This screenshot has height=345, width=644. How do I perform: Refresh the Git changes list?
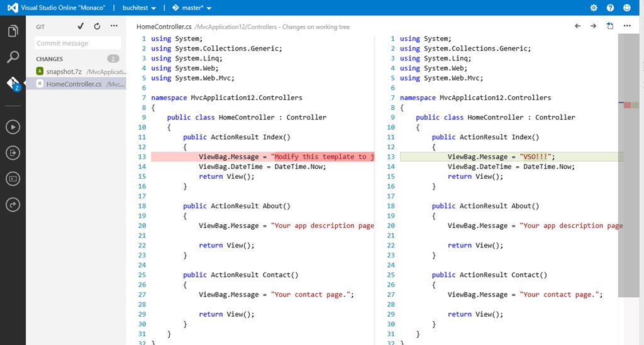click(97, 26)
